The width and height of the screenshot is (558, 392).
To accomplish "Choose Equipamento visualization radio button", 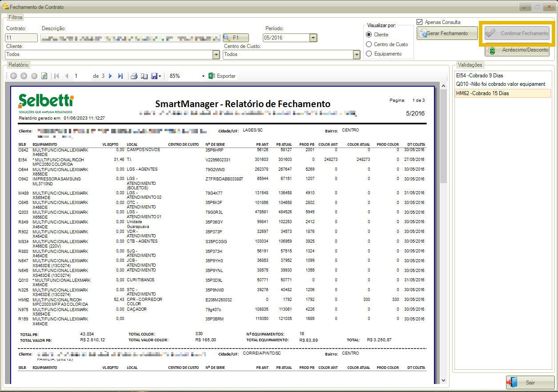I will (x=369, y=54).
